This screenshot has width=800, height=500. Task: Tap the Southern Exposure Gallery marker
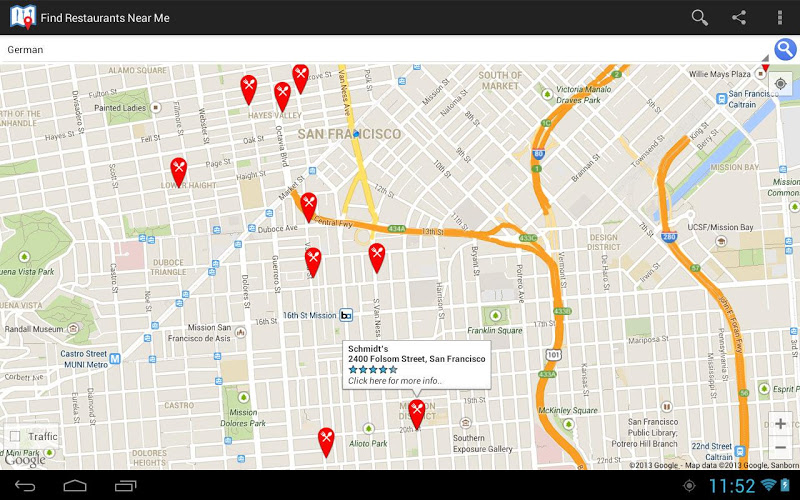(465, 422)
